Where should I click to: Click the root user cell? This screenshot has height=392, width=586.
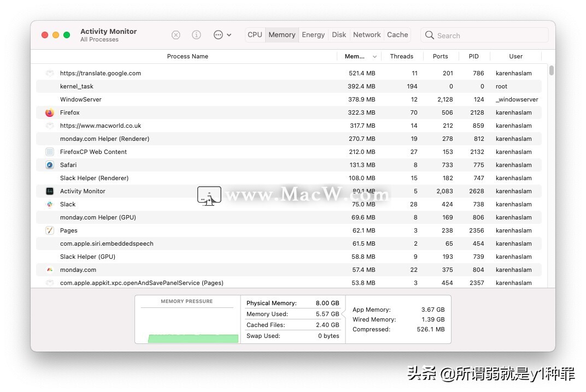pos(501,86)
